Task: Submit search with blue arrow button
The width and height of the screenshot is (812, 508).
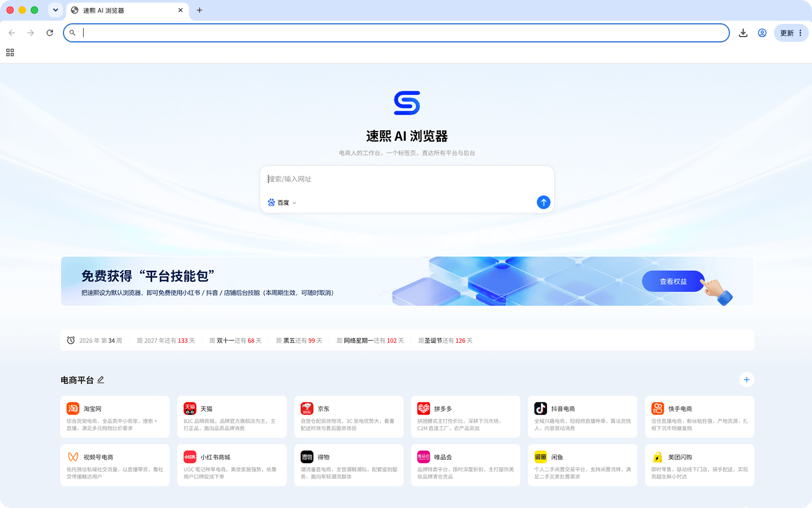Action: 544,202
